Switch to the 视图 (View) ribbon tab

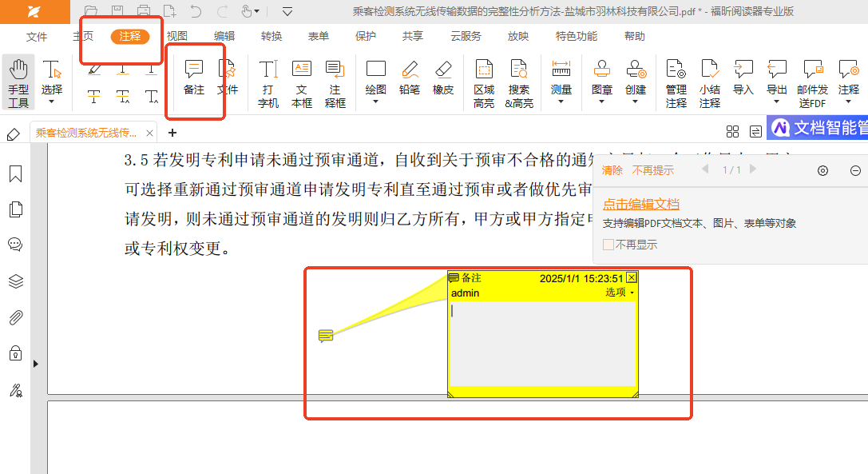pos(177,37)
